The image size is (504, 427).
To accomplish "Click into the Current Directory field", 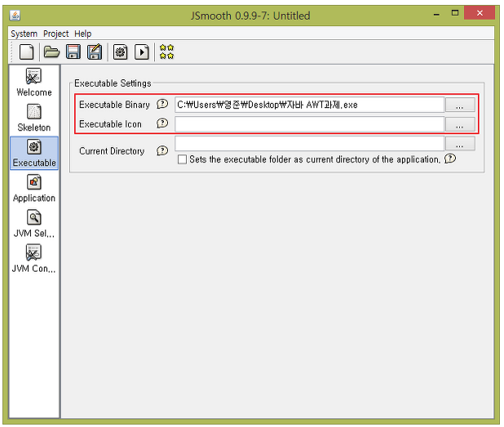I will pos(310,143).
